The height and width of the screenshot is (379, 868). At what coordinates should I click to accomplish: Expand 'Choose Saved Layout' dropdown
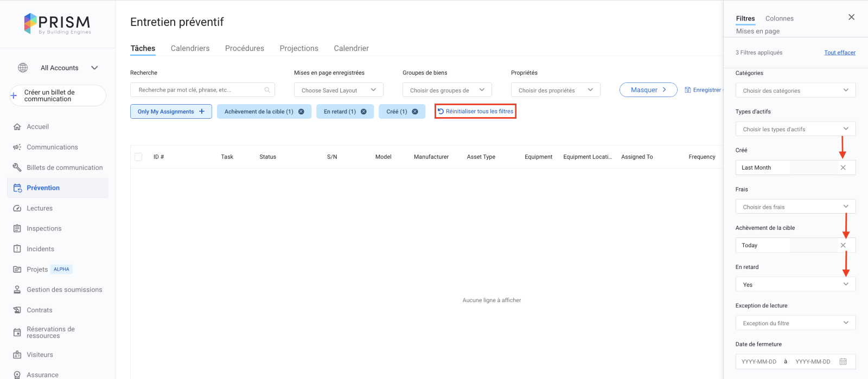point(339,90)
